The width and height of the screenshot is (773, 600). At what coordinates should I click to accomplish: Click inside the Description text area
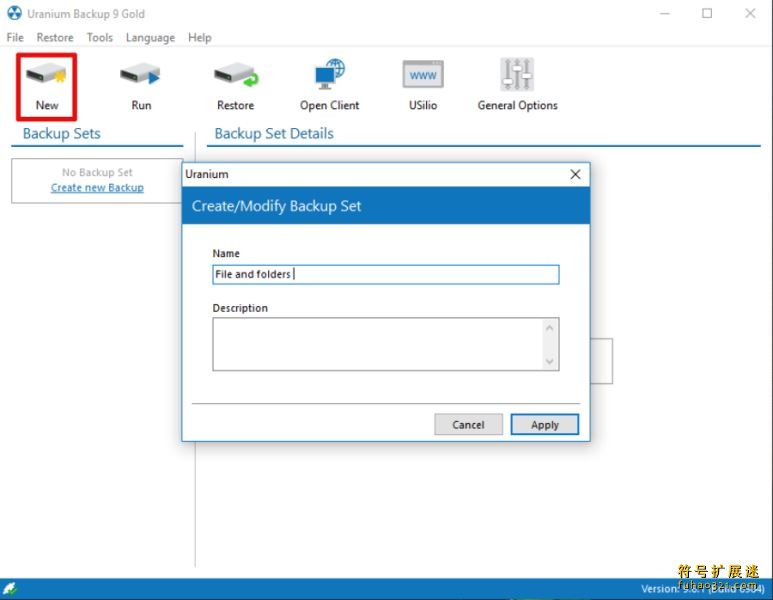(x=377, y=344)
